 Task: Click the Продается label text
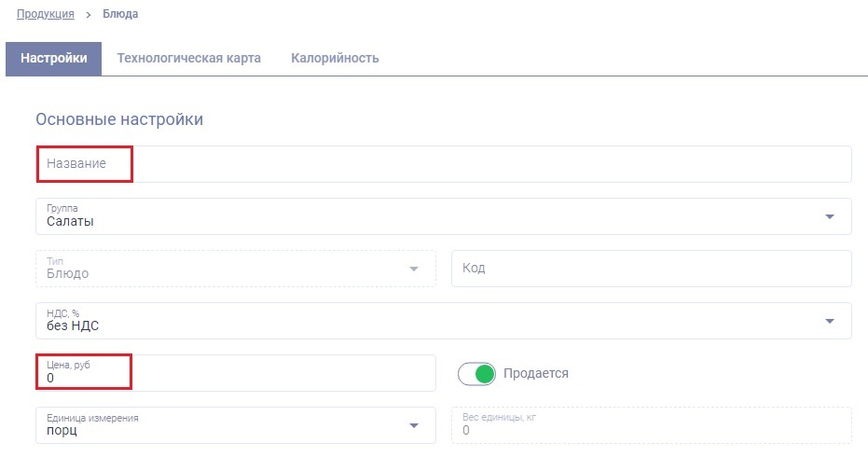pyautogui.click(x=535, y=374)
